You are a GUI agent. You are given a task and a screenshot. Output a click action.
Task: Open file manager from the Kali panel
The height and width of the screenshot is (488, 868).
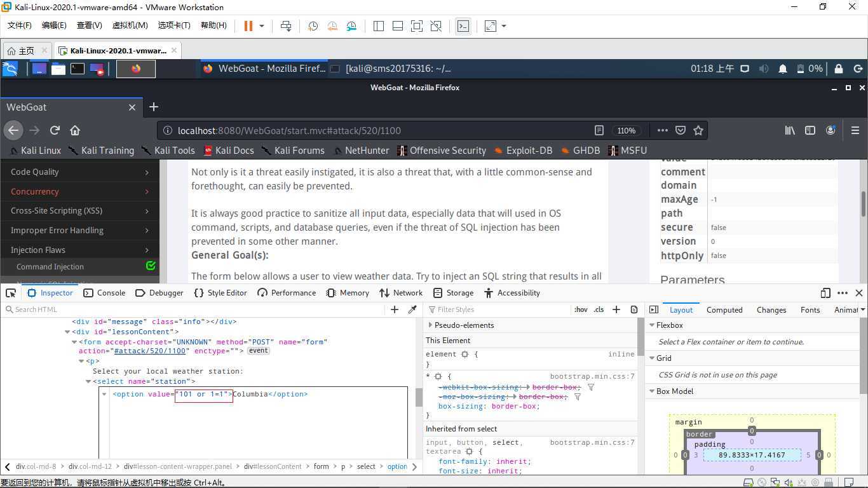(x=58, y=69)
